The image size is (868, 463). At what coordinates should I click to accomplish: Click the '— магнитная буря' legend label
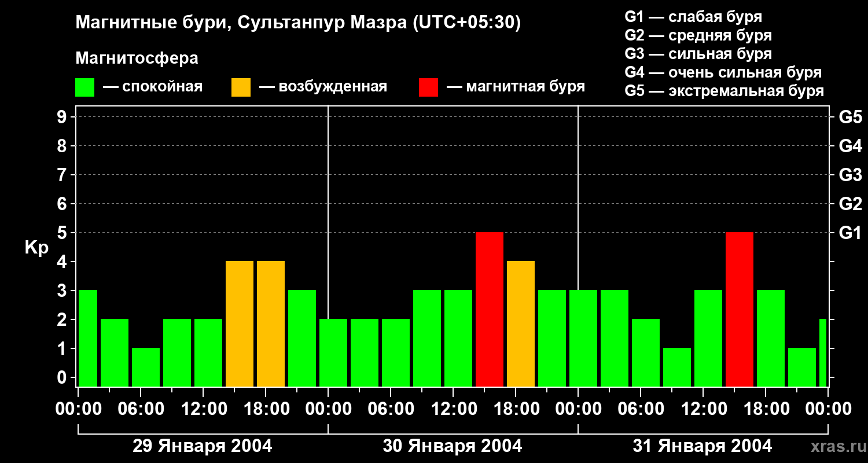[x=516, y=87]
